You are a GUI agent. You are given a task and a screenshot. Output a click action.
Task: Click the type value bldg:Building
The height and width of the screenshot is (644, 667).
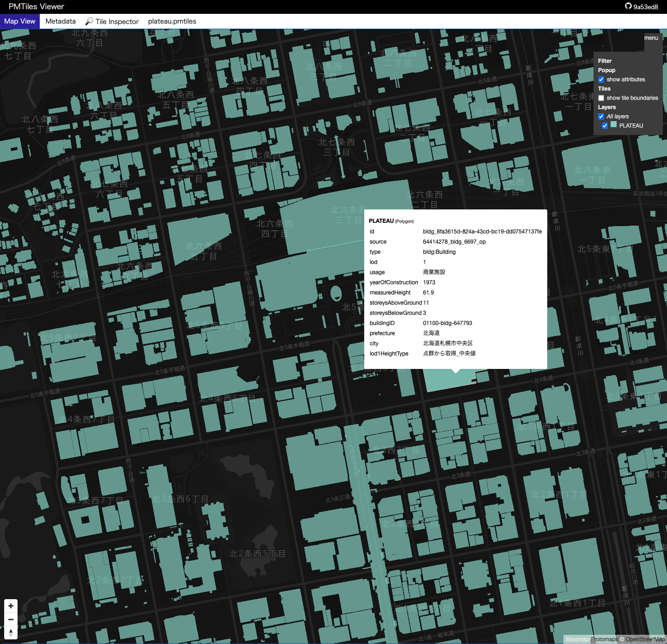click(x=439, y=252)
